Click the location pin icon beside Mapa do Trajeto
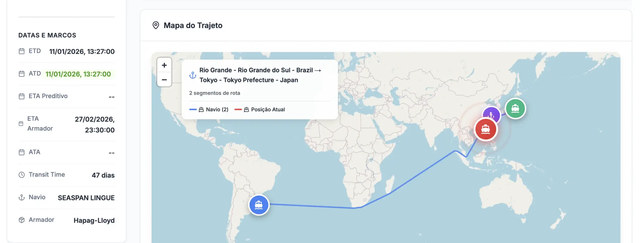Image resolution: width=644 pixels, height=243 pixels. coord(156,25)
